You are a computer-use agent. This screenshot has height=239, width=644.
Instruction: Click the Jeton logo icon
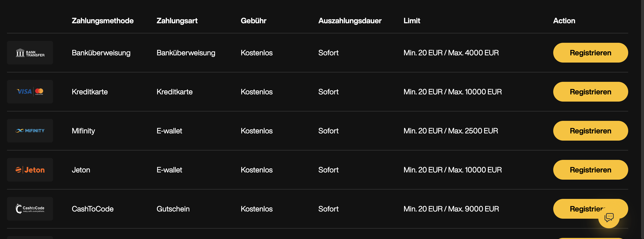coord(30,170)
